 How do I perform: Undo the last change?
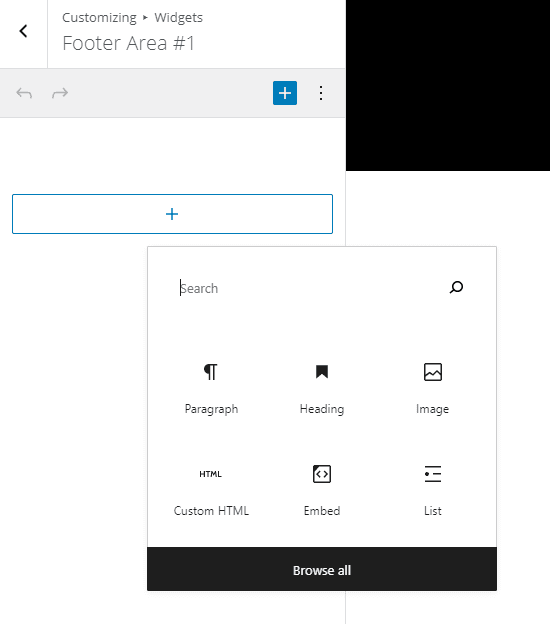(24, 93)
